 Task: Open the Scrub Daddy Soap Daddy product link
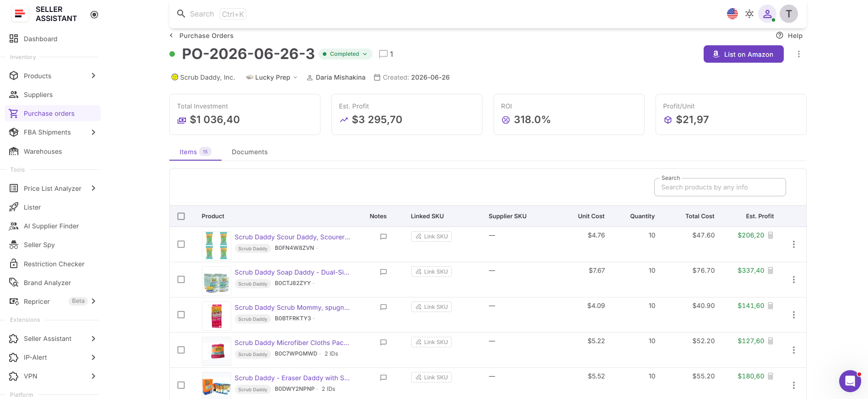point(292,272)
